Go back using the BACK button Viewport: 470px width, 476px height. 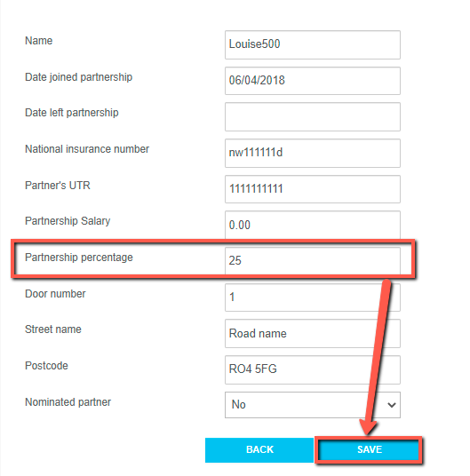click(x=259, y=450)
